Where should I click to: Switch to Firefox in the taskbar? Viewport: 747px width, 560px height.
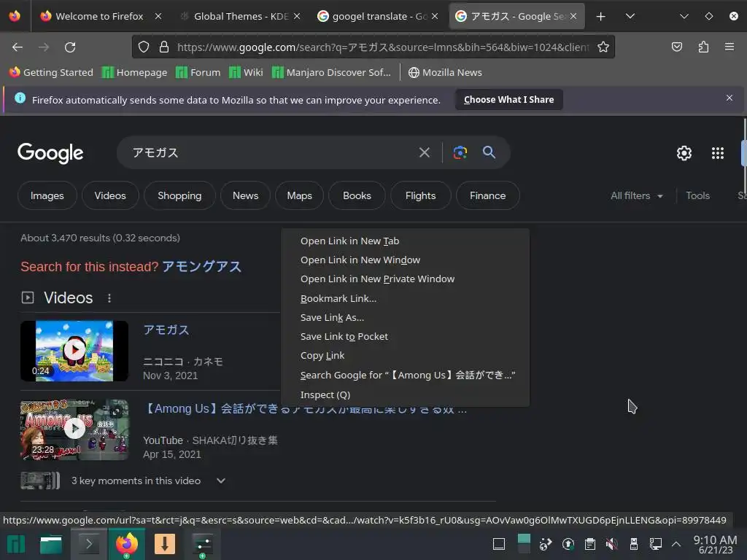(126, 544)
